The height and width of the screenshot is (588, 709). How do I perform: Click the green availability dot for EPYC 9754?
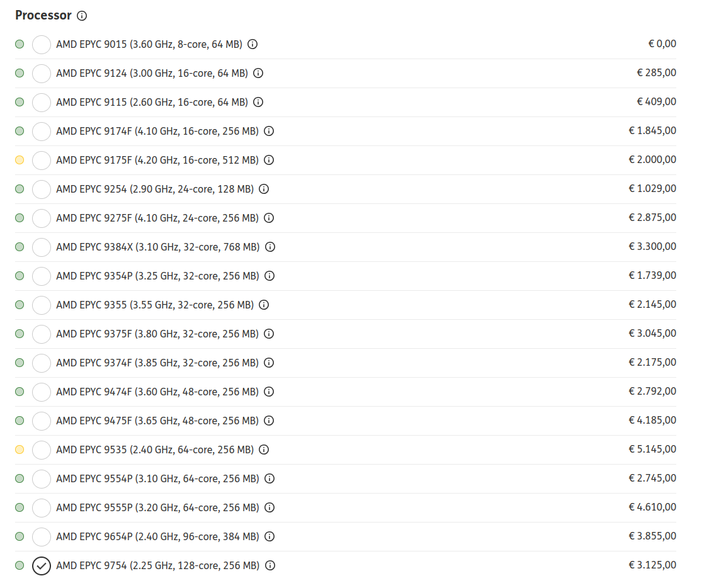pos(20,565)
